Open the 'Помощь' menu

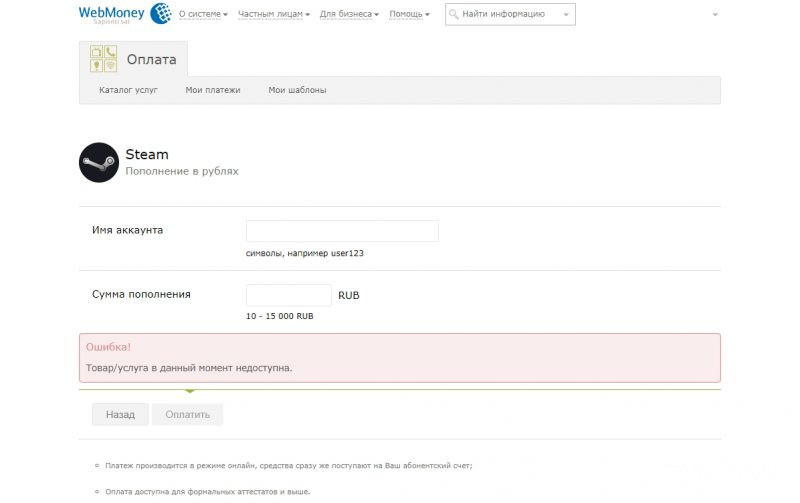[409, 14]
